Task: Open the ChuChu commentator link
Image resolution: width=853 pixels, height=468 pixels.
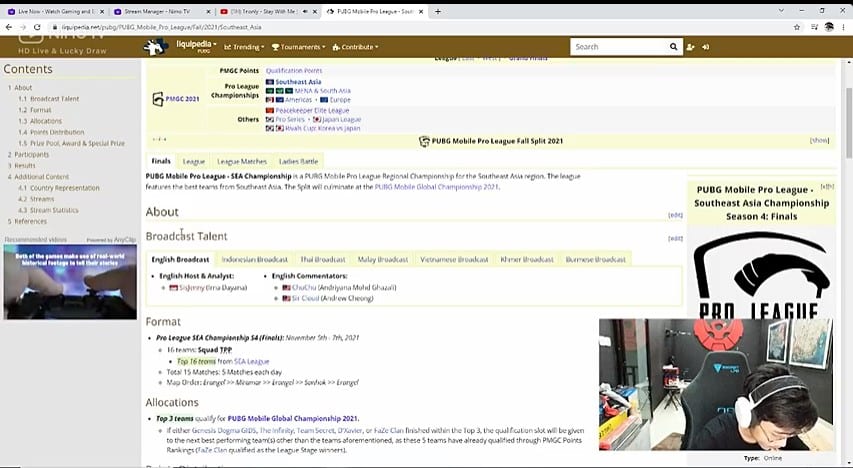Action: 304,287
